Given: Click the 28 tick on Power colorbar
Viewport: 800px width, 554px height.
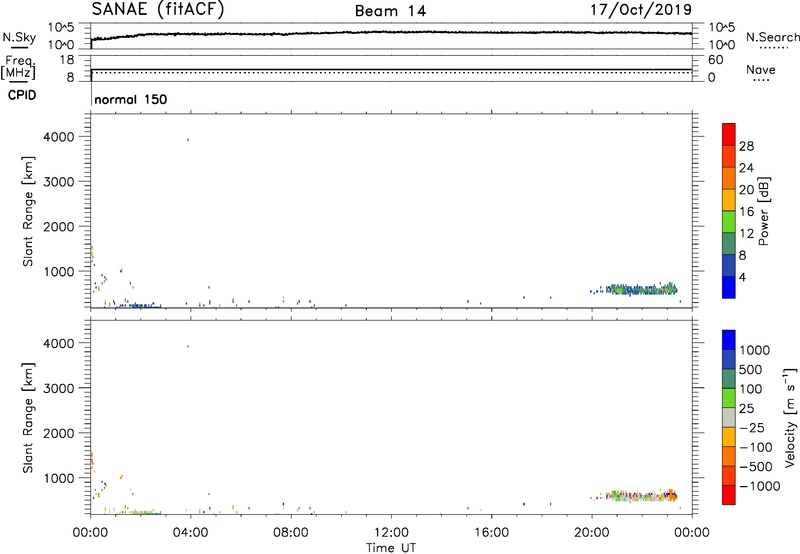Looking at the screenshot, I should (x=746, y=146).
